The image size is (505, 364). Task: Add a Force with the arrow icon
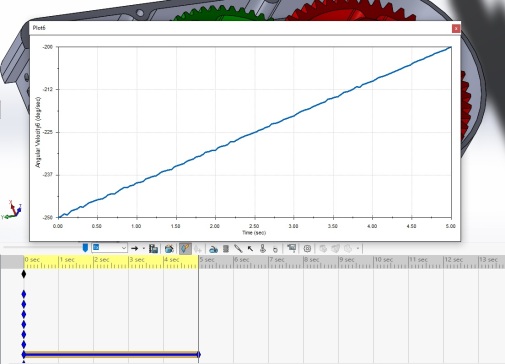click(x=250, y=249)
